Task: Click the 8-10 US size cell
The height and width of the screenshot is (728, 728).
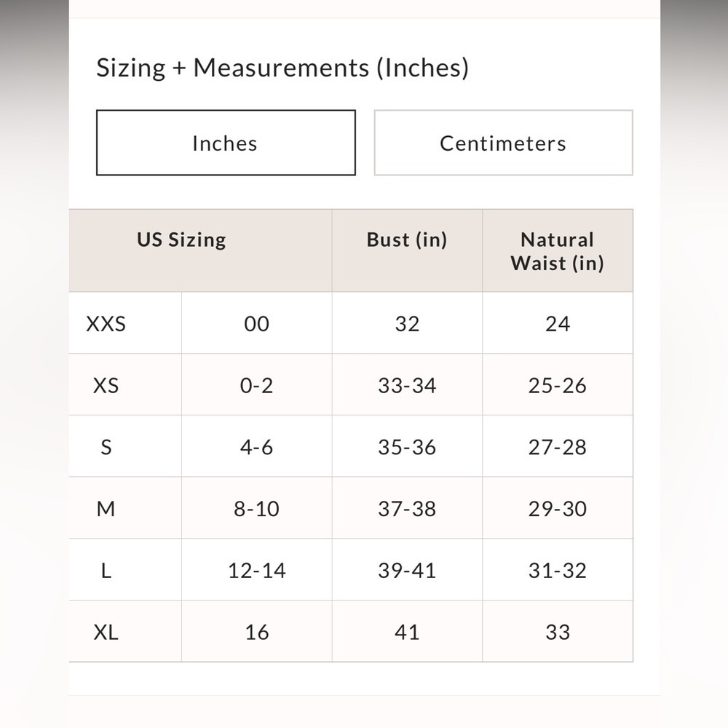Action: point(257,509)
